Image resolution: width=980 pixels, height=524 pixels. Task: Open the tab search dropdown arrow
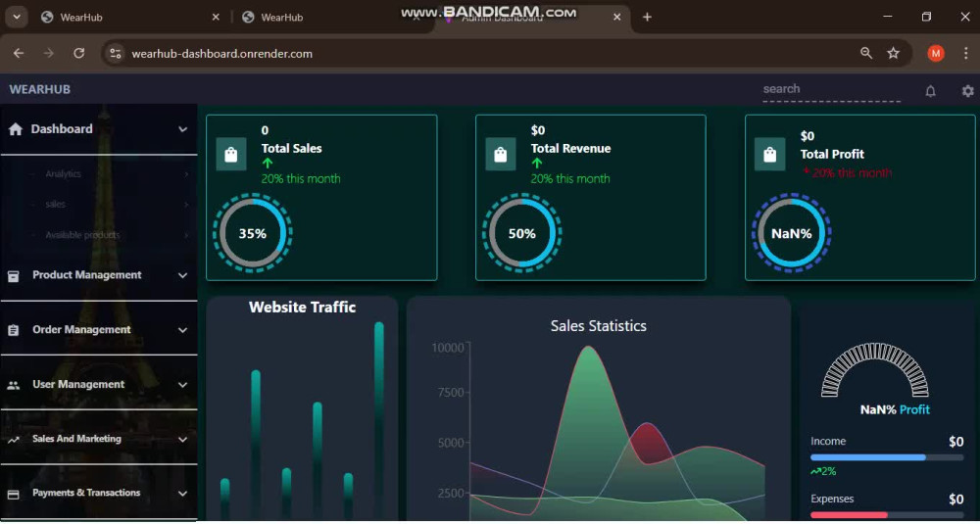tap(17, 17)
